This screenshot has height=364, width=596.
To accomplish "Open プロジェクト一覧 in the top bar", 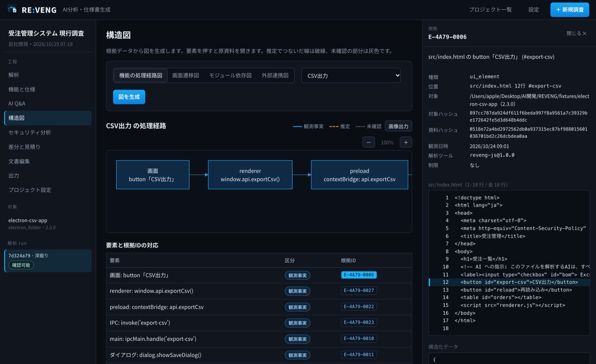I will tap(490, 10).
